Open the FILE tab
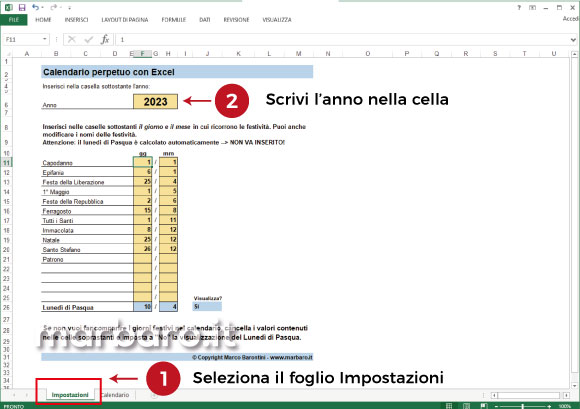This screenshot has width=580, height=409. tap(14, 20)
